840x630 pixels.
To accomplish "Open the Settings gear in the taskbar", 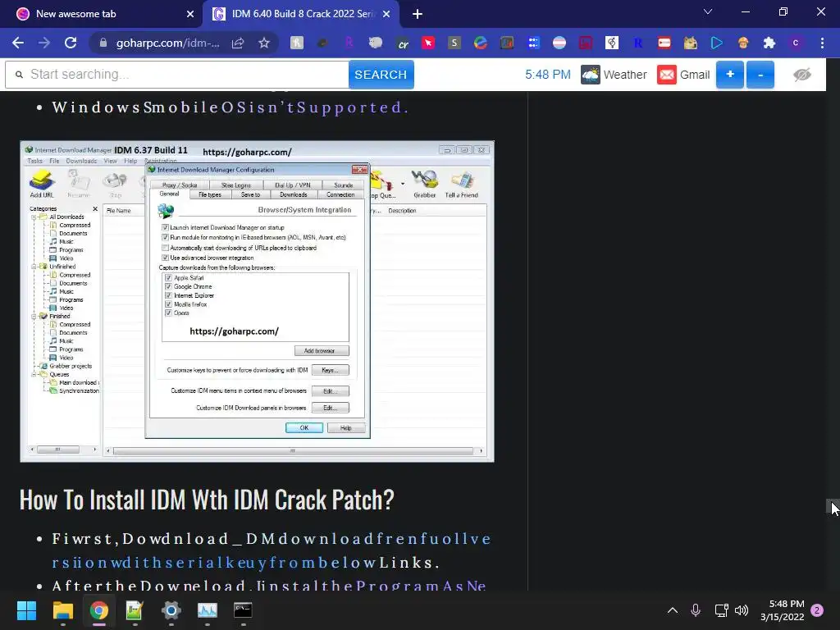I will [171, 610].
